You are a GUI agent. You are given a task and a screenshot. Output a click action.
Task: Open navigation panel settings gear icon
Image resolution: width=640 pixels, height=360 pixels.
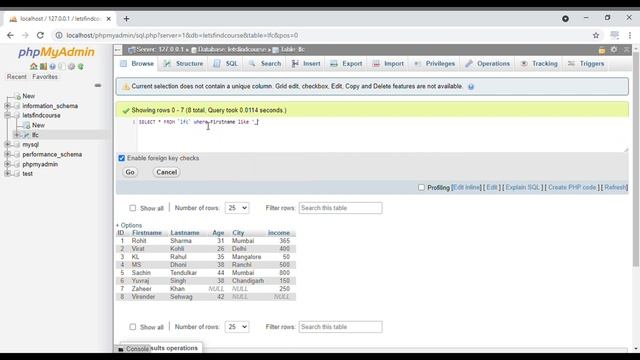[x=71, y=66]
